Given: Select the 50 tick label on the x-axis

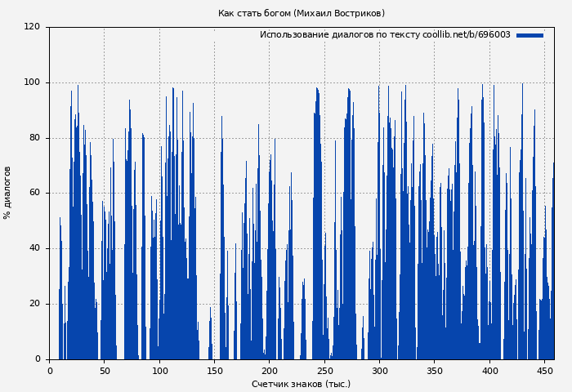Looking at the screenshot, I should coord(105,371).
